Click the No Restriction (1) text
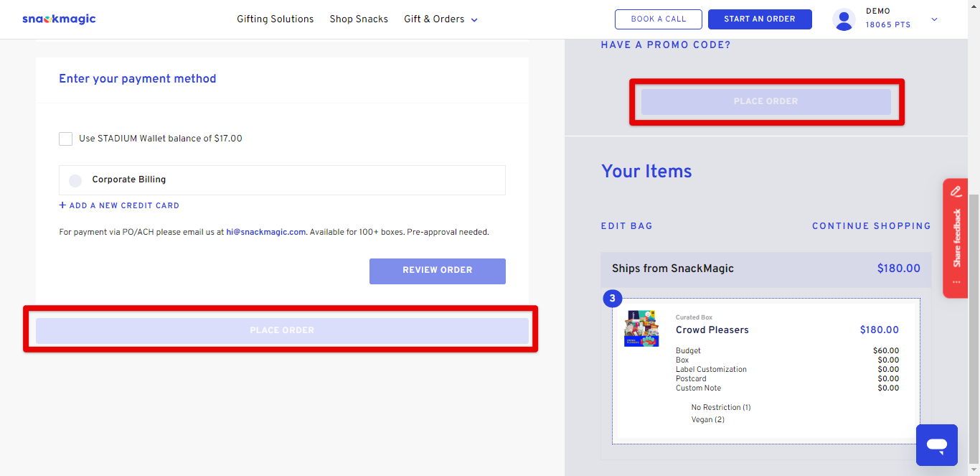This screenshot has height=476, width=980. (x=721, y=408)
